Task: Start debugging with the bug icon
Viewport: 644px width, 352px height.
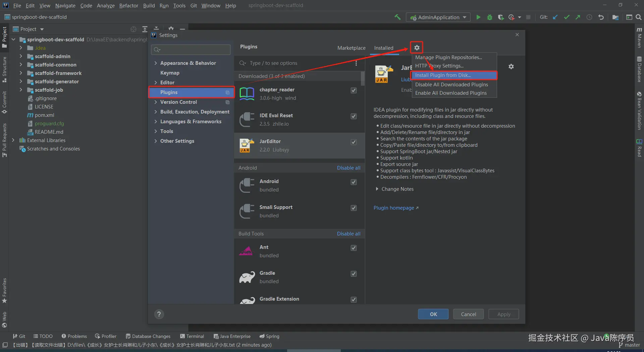Action: [490, 17]
